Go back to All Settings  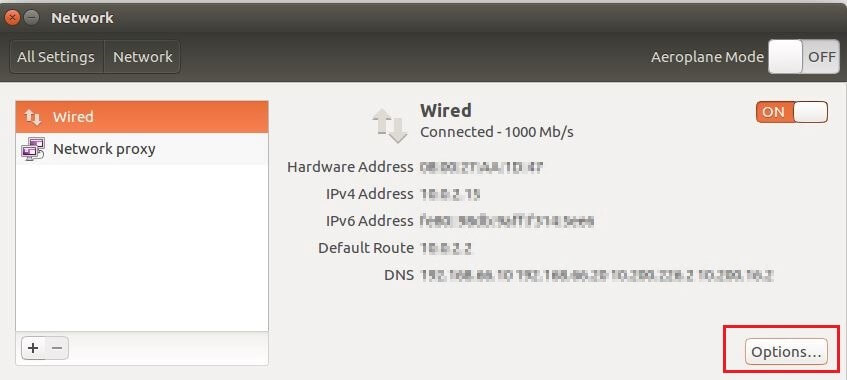(x=56, y=57)
